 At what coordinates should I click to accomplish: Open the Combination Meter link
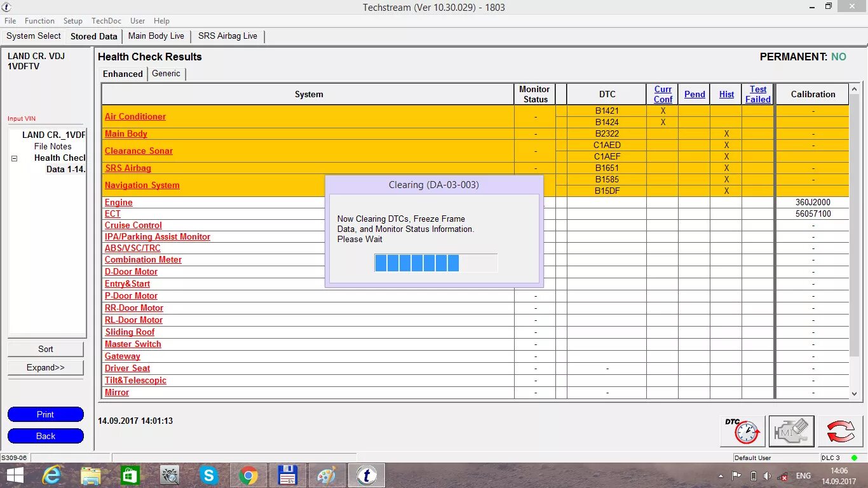[143, 259]
